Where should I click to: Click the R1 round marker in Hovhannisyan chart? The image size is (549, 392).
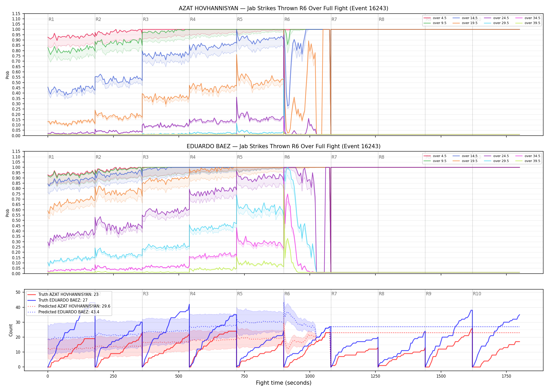click(x=51, y=19)
